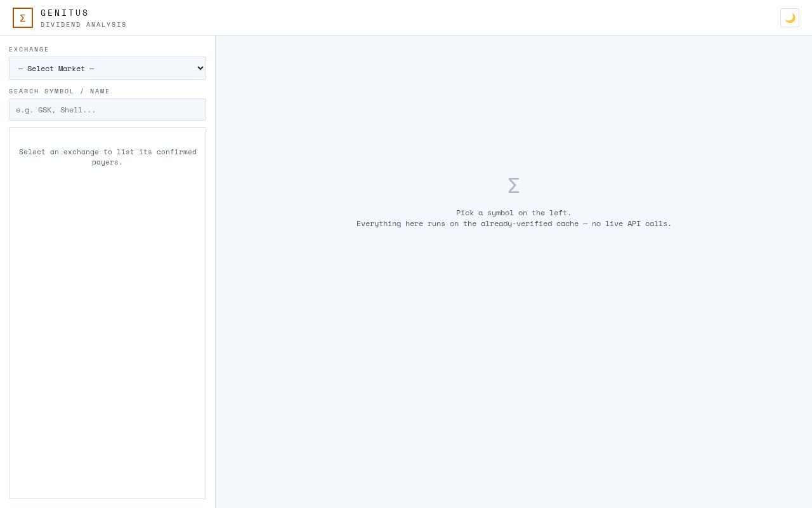Click the 'e.g. GSK, Shell...' placeholder text

56,110
